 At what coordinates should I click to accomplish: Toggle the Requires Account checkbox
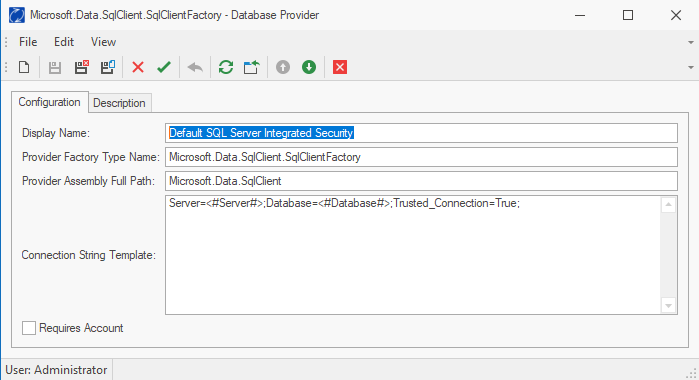[x=29, y=328]
